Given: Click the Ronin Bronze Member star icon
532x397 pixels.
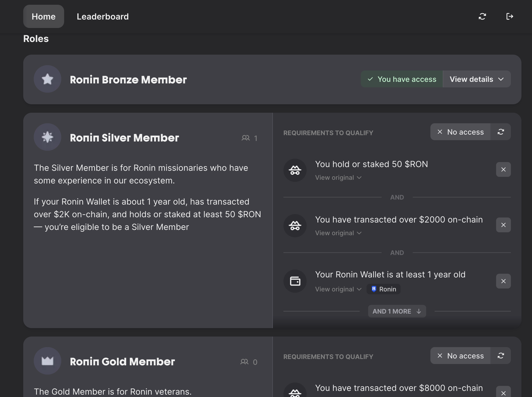Looking at the screenshot, I should 47,79.
